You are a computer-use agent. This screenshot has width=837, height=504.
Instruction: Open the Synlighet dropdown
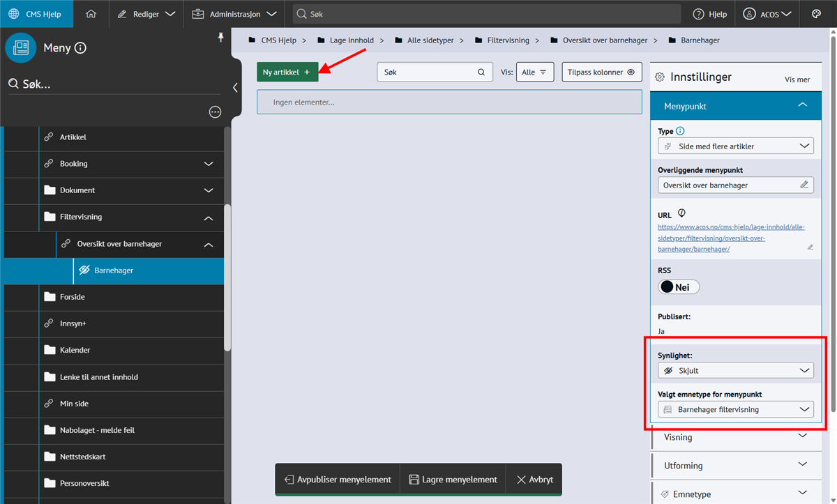click(x=735, y=371)
